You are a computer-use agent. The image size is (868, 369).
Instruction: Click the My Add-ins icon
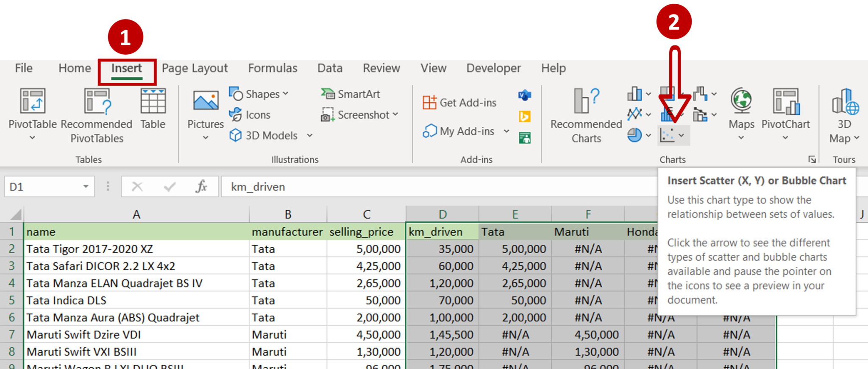(430, 131)
